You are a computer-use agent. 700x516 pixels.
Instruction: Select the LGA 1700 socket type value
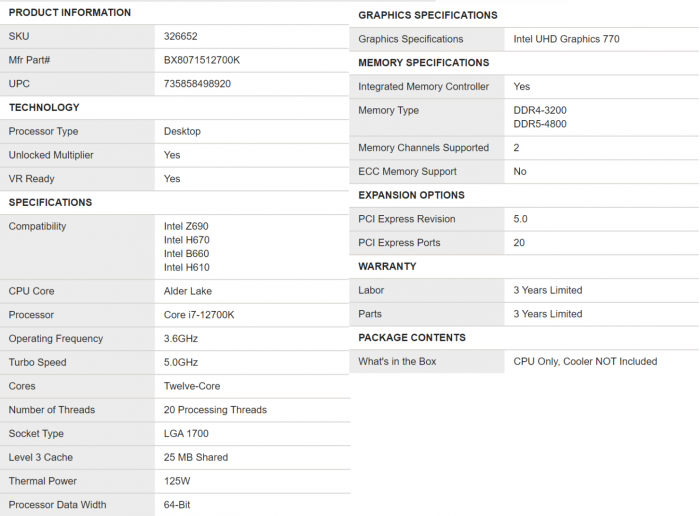click(x=184, y=434)
